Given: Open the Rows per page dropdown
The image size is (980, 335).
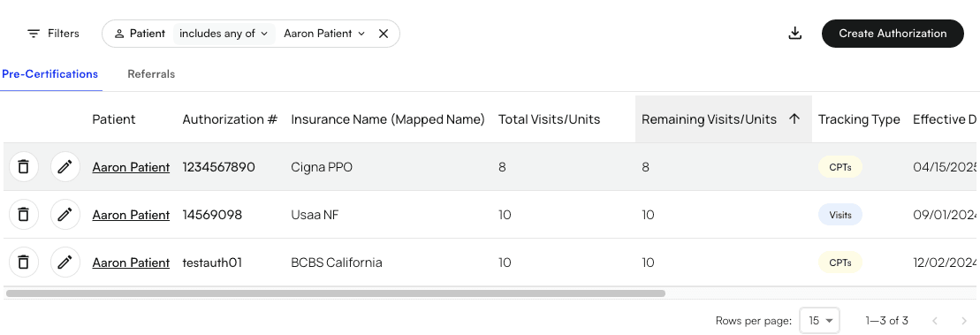Looking at the screenshot, I should [x=819, y=321].
